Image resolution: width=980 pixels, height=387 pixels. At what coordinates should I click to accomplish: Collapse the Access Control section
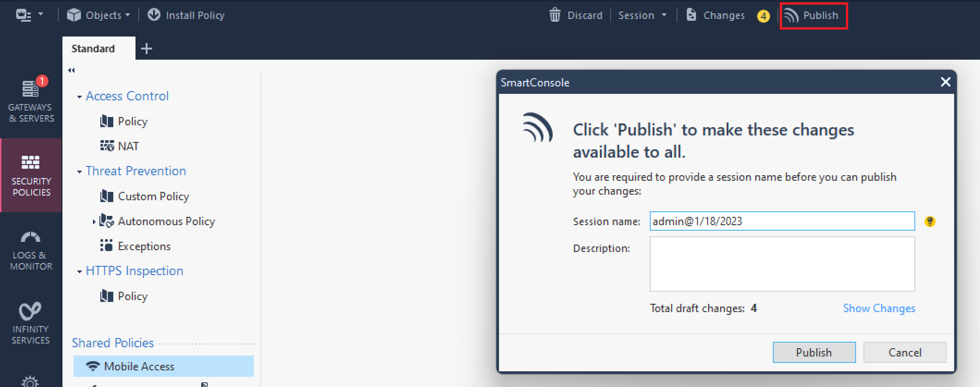pyautogui.click(x=80, y=97)
